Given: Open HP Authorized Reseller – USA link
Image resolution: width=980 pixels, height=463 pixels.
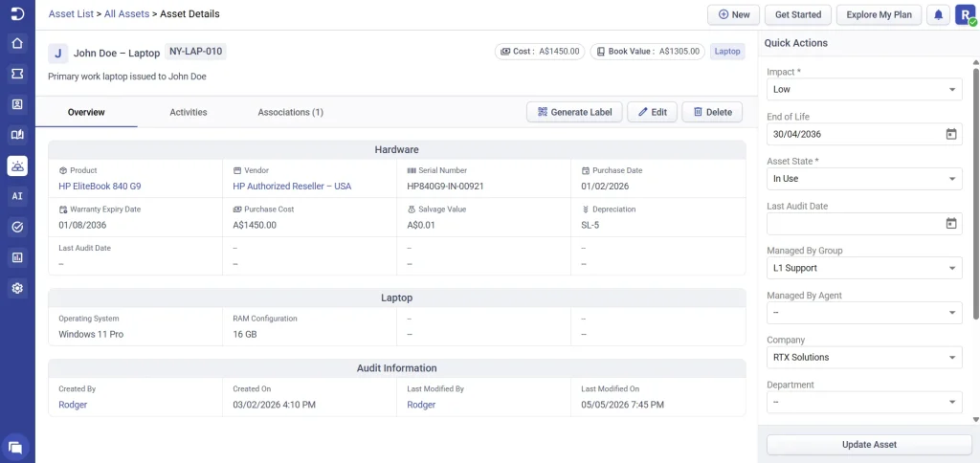Looking at the screenshot, I should tap(292, 187).
